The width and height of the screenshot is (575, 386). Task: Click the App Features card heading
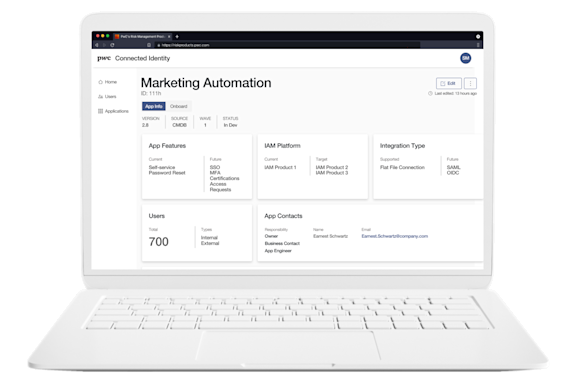click(167, 146)
